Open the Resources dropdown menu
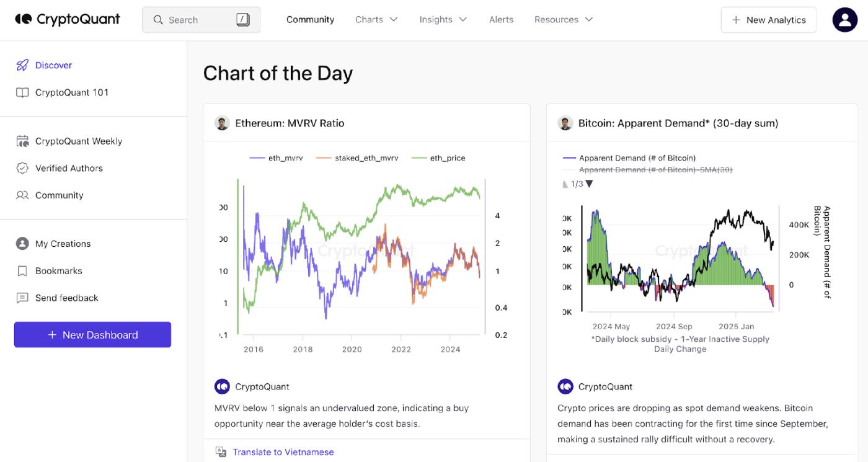This screenshot has width=868, height=462. pos(564,20)
